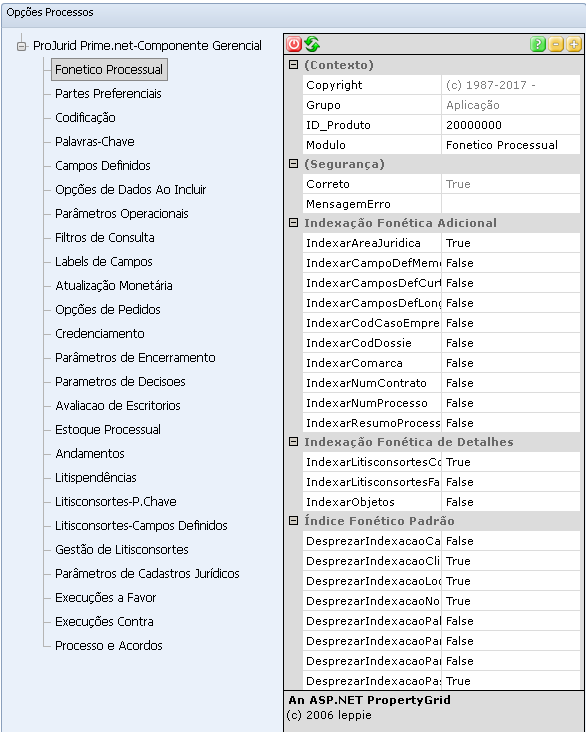Click the IndexarCodDossie False value
Viewport: 586px width, 732px height.
[x=510, y=343]
